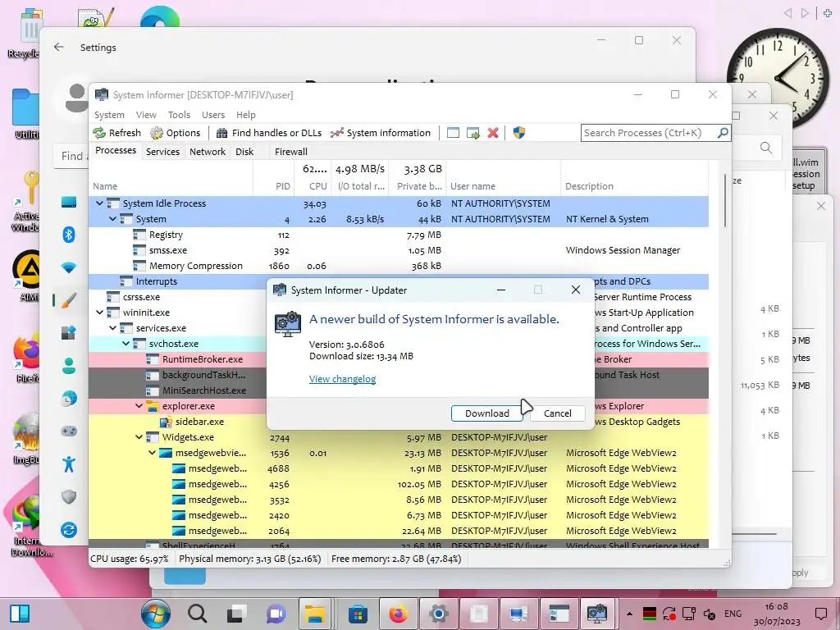The width and height of the screenshot is (840, 630).
Task: Click the CPU usage status bar entry
Action: point(130,559)
